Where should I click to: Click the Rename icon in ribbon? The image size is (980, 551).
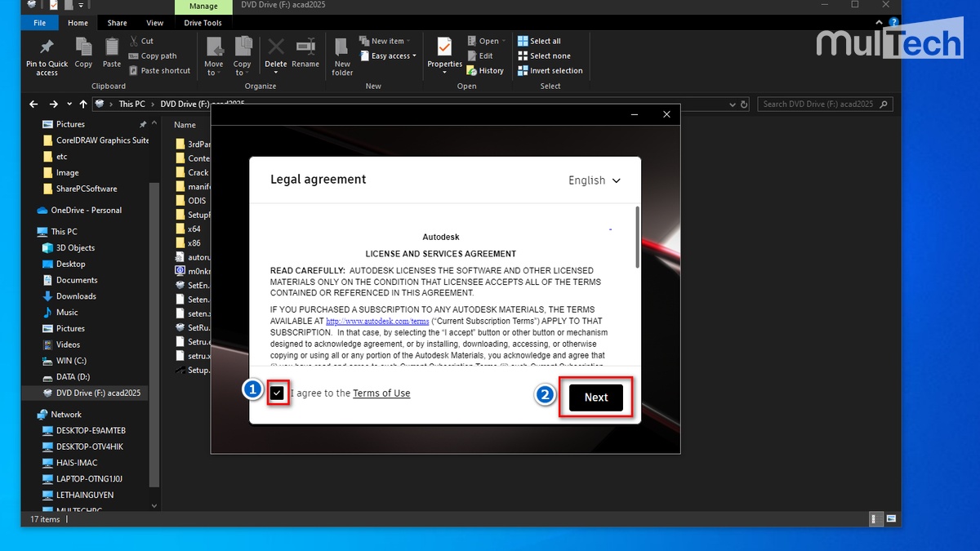pos(305,49)
